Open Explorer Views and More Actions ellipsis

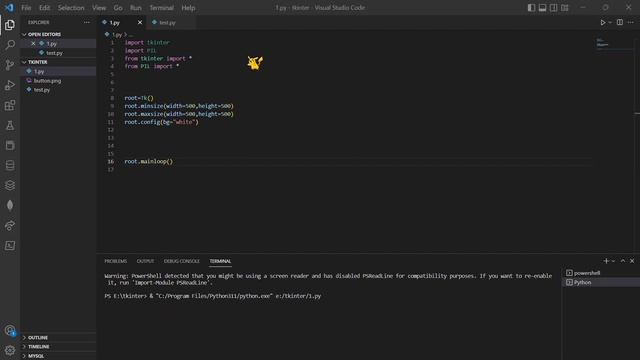tap(87, 22)
